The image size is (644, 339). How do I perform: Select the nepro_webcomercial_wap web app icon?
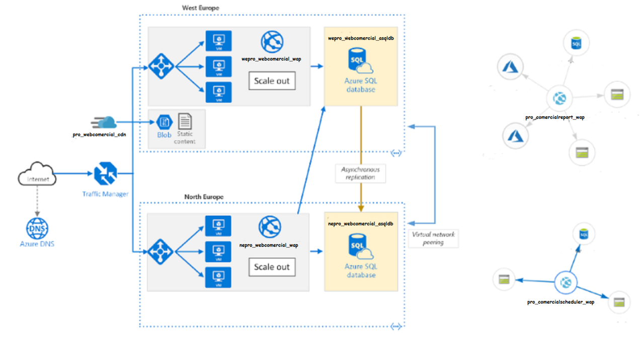[270, 227]
